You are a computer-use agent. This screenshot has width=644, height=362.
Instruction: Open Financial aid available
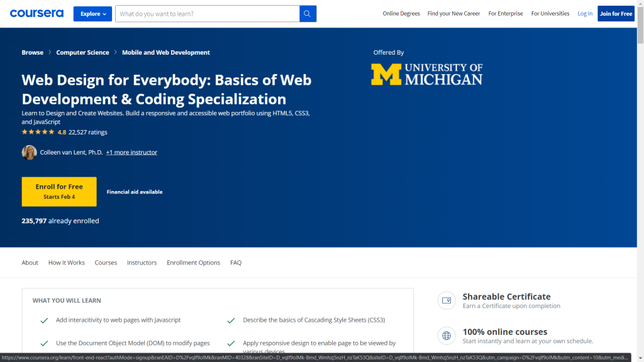tap(134, 192)
